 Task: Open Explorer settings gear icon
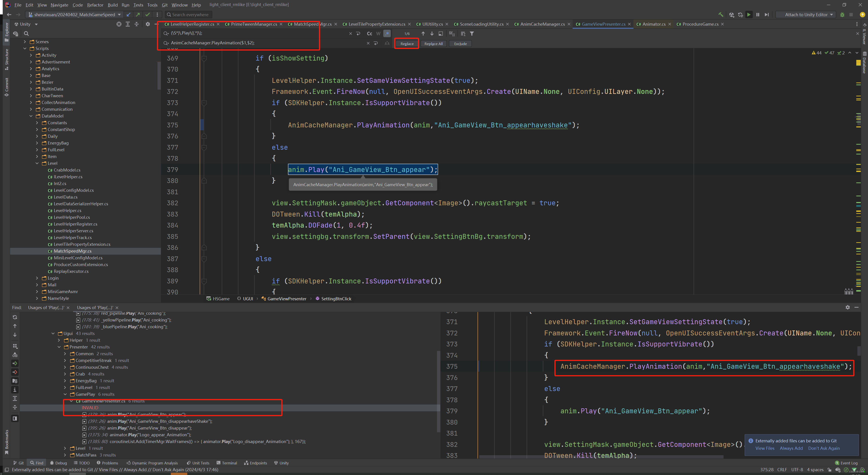point(148,24)
